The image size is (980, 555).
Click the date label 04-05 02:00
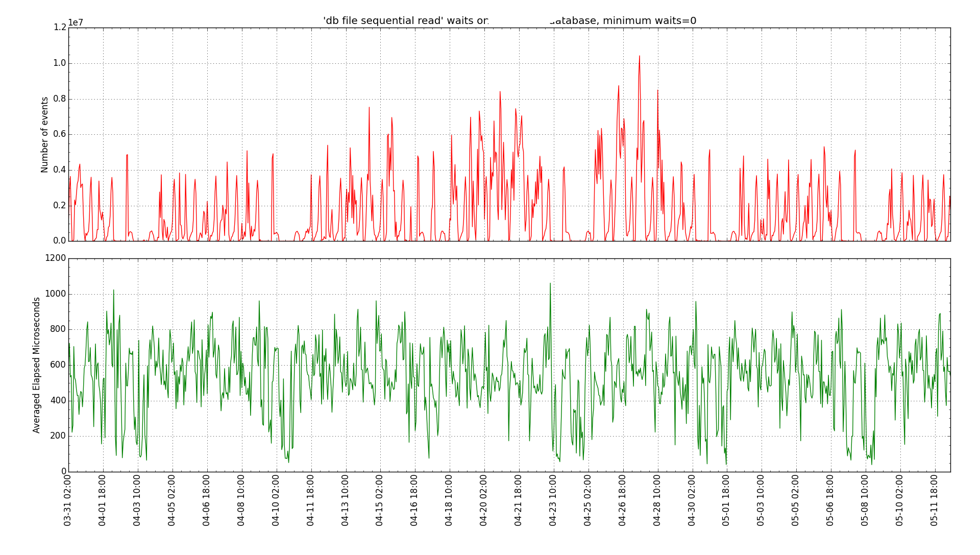[171, 500]
